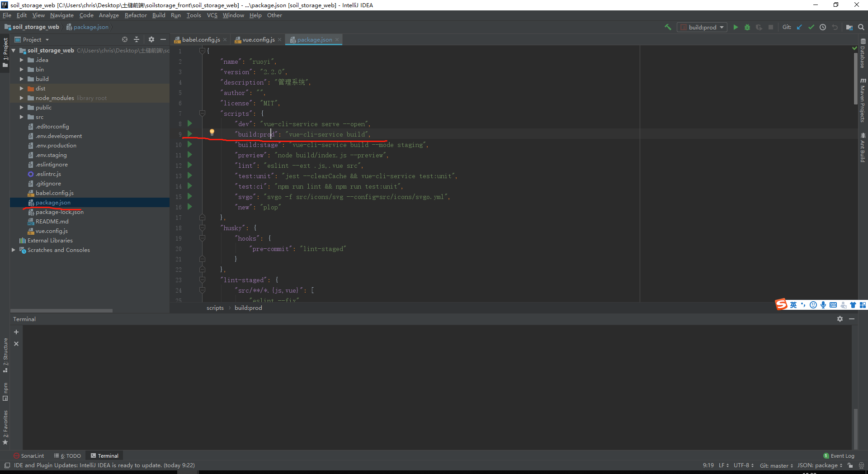The image size is (868, 474).
Task: Open the Sogou soft keyboard icon
Action: (x=833, y=305)
